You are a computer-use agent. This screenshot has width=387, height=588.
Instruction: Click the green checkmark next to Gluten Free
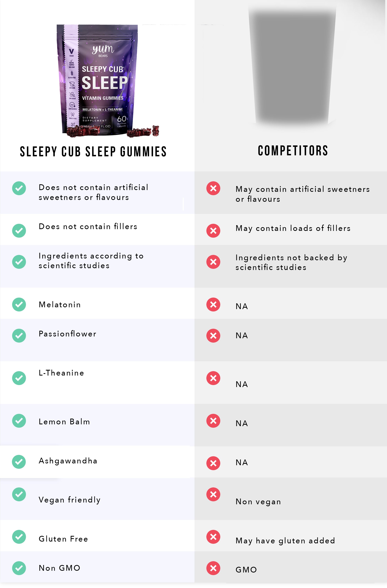[x=19, y=537]
